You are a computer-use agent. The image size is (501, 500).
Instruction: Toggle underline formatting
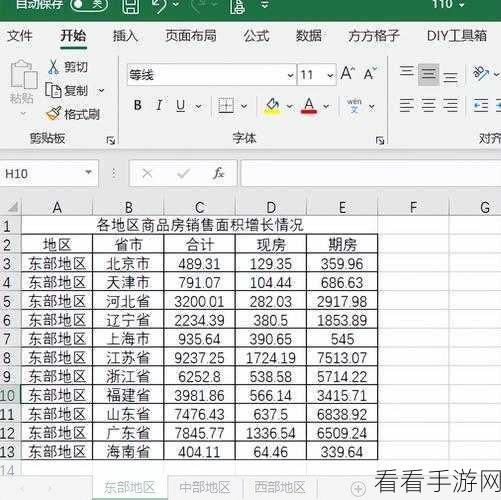pos(181,106)
